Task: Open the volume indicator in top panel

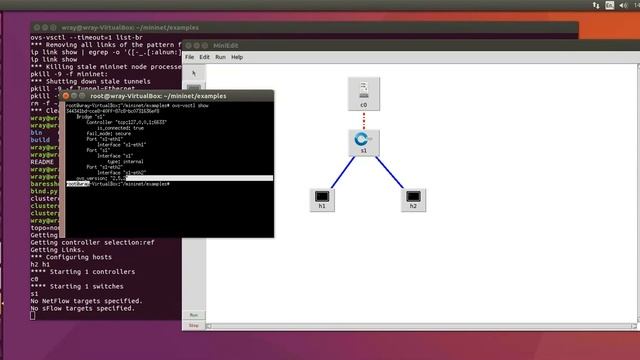Action: tap(623, 5)
